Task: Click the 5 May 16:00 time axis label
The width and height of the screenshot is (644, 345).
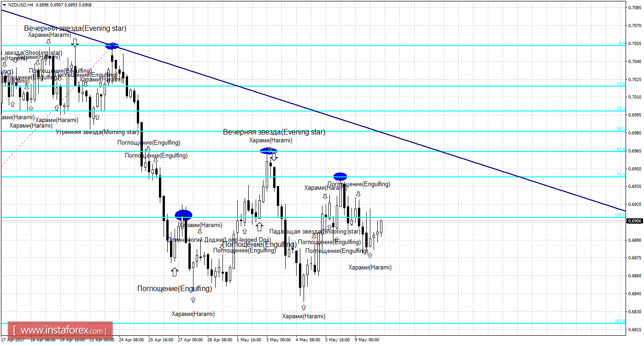Action: pos(338,340)
